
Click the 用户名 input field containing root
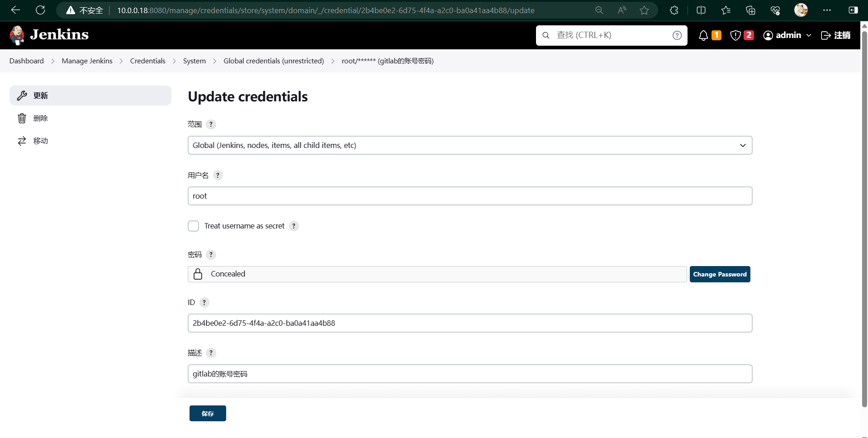(470, 196)
